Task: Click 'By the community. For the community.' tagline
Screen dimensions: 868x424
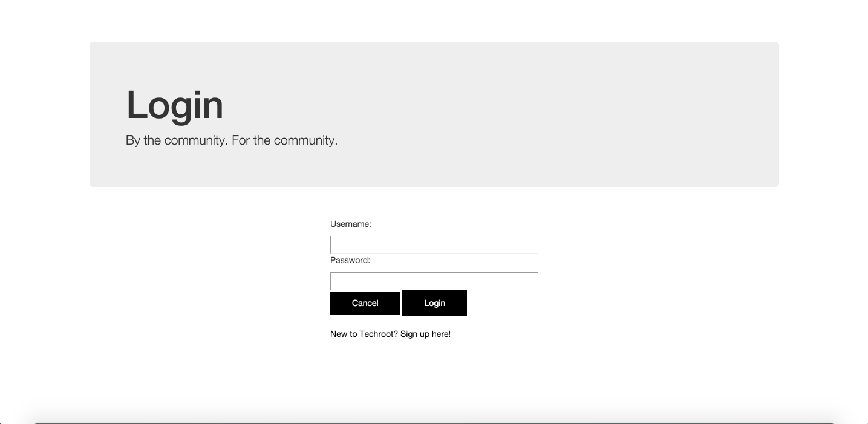Action: pyautogui.click(x=232, y=140)
